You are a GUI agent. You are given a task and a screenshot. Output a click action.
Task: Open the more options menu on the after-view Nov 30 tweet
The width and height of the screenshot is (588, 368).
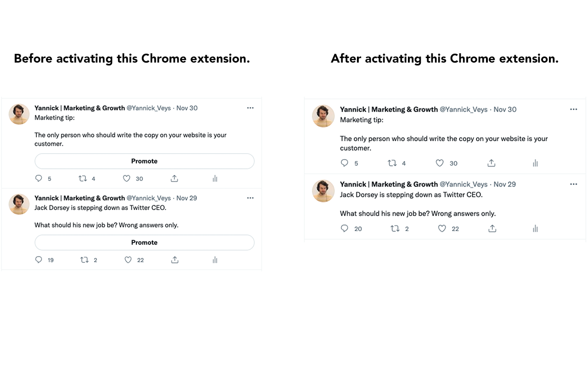tap(573, 109)
